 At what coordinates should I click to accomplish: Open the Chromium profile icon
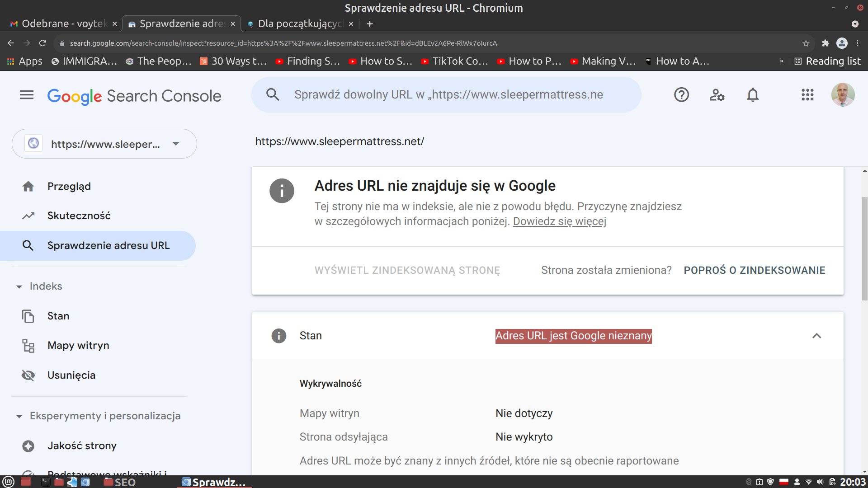coord(842,43)
